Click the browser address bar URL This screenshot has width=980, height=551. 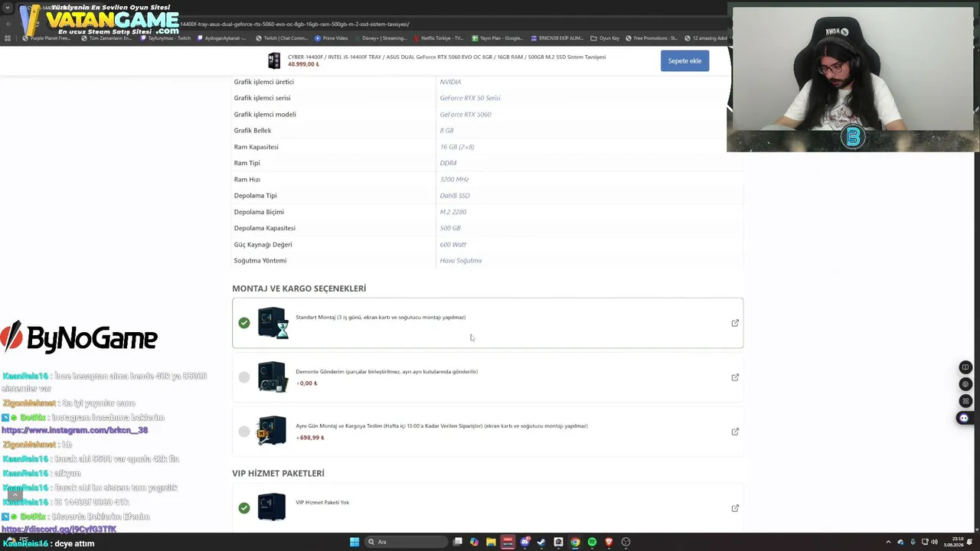click(x=295, y=24)
